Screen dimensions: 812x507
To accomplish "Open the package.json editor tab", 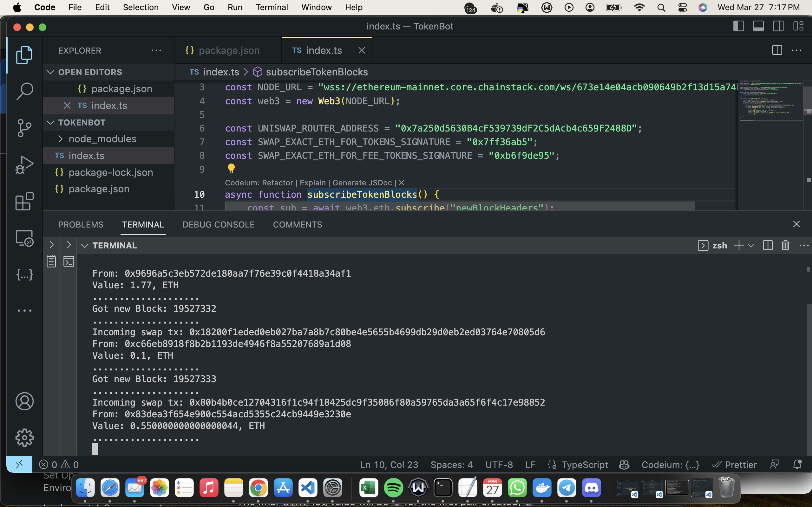I will point(229,50).
